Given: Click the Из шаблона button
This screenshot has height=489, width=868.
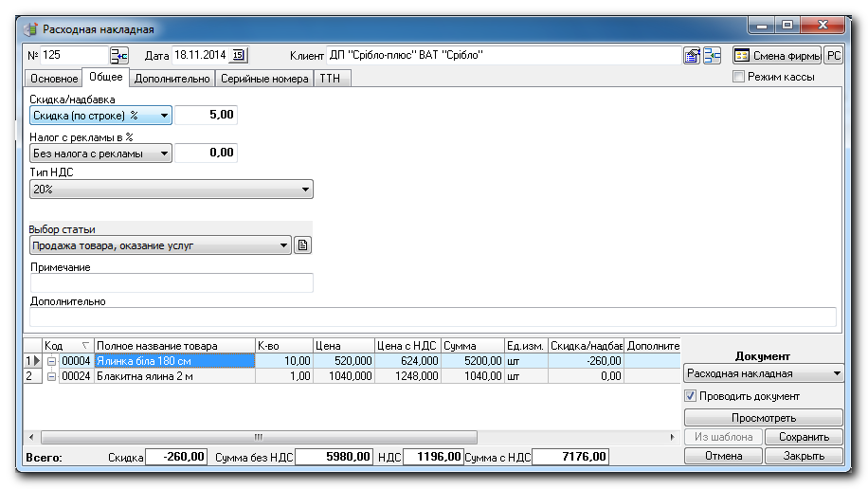Looking at the screenshot, I should 724,437.
